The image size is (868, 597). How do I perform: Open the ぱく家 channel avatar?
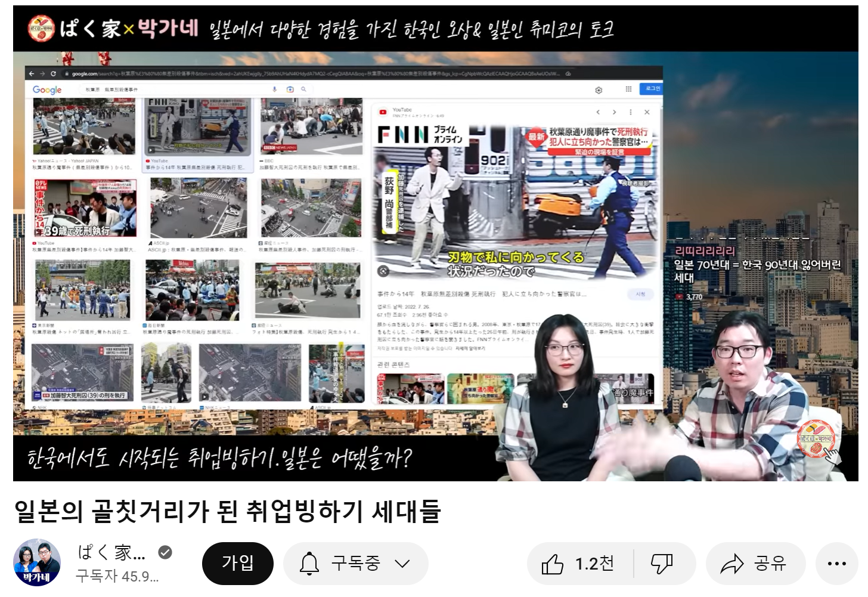37,562
